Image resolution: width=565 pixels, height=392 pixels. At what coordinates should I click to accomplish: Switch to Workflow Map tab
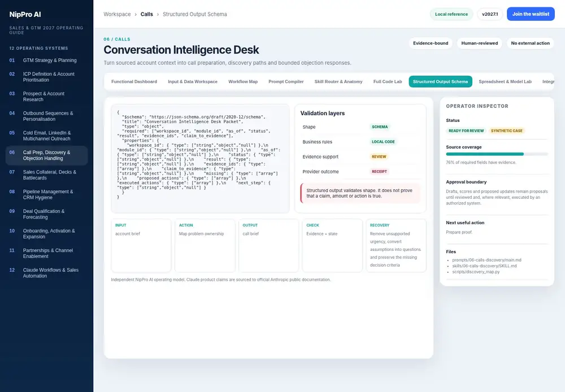tap(243, 81)
